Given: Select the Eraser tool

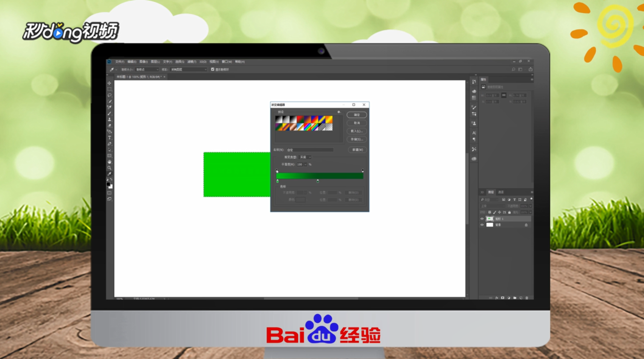Looking at the screenshot, I should click(x=109, y=125).
